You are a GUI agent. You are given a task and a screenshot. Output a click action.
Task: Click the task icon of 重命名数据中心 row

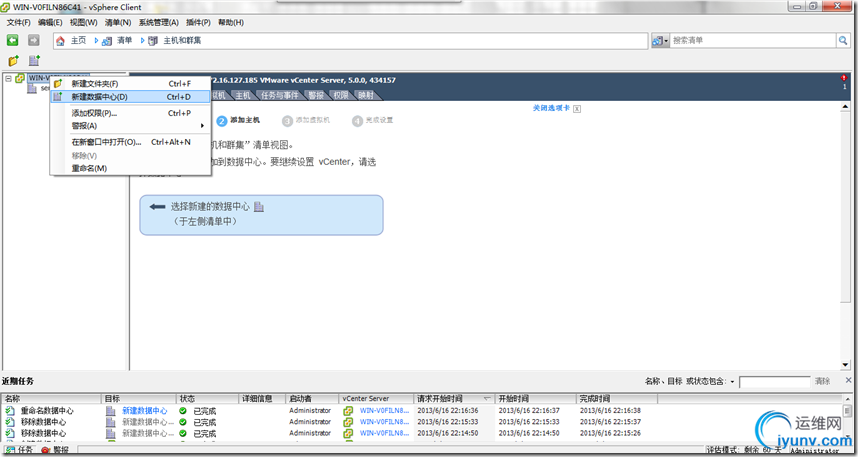point(10,410)
